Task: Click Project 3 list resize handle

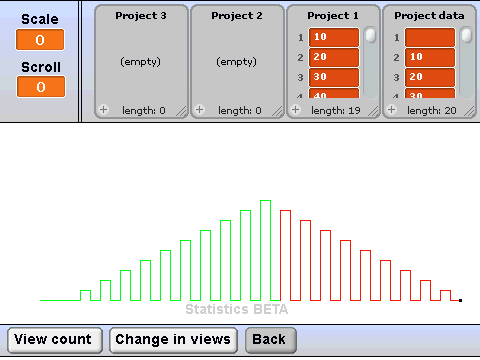Action: (x=182, y=112)
